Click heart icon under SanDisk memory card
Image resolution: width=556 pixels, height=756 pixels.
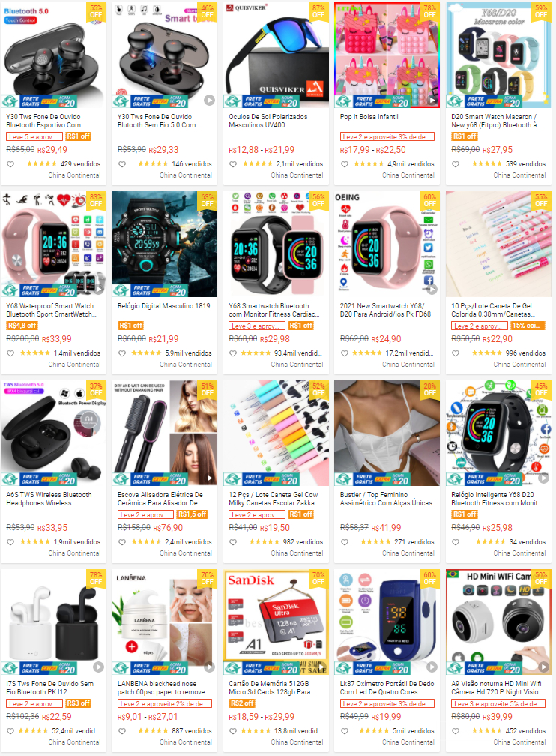click(x=233, y=731)
